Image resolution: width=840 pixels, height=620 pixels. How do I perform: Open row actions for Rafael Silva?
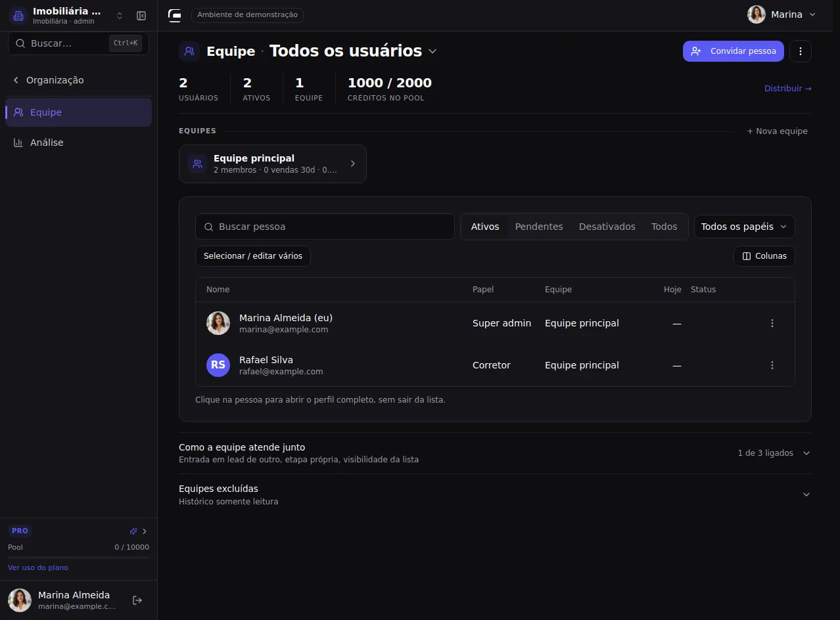(x=772, y=365)
